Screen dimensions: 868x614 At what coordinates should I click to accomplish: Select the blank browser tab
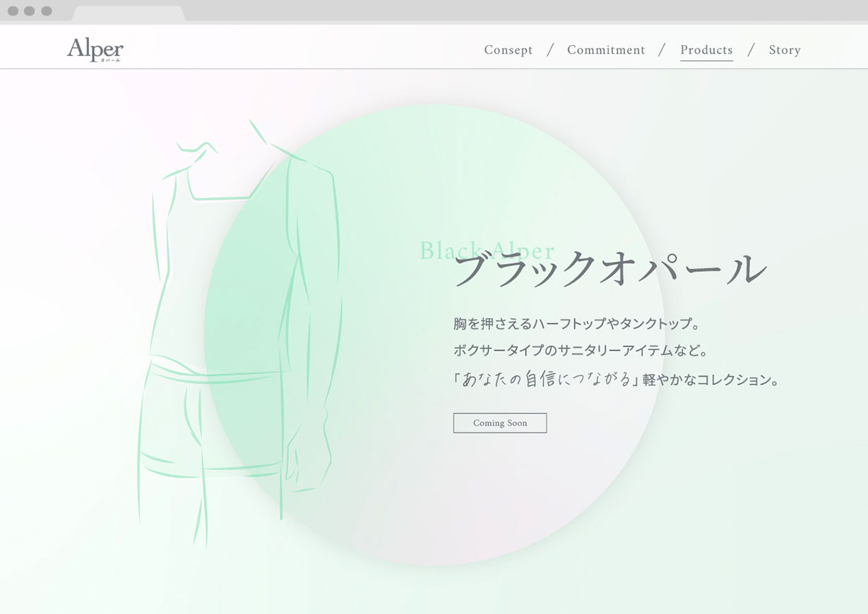pos(128,13)
